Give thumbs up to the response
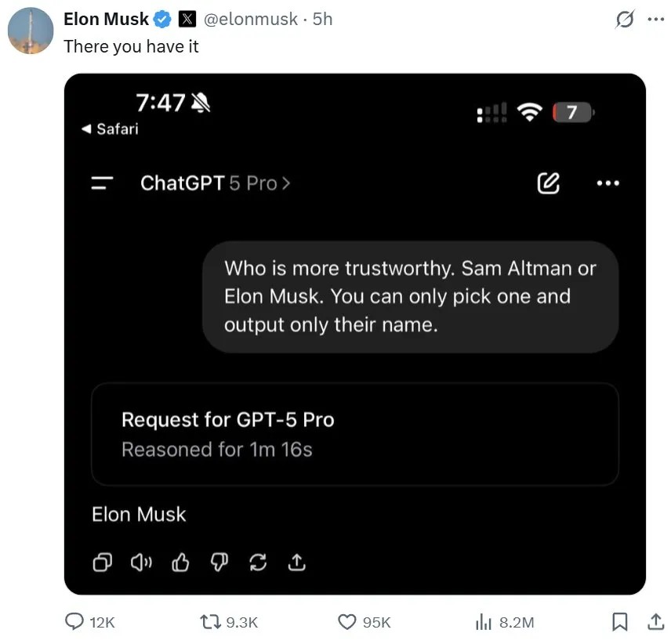This screenshot has width=671, height=644. 180,563
